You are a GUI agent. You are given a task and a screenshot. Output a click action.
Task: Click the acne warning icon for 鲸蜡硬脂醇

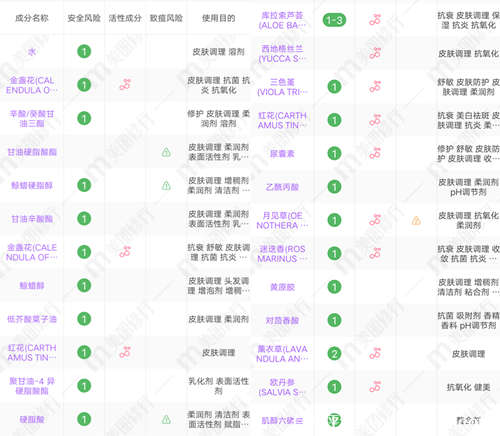pos(166,186)
